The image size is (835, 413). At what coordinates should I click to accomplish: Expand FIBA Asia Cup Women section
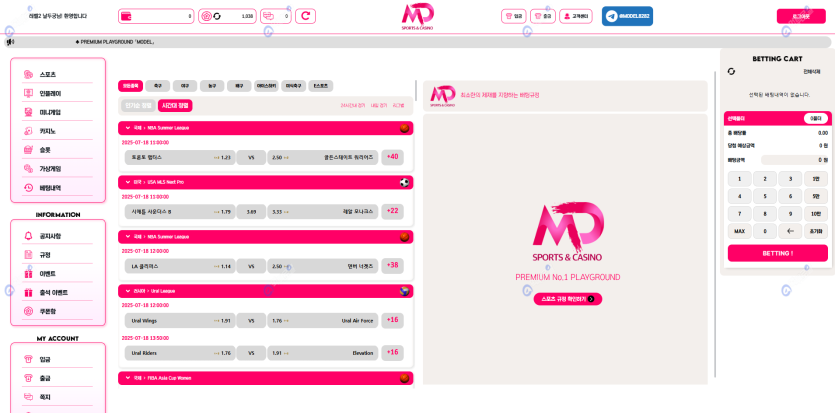pyautogui.click(x=126, y=378)
